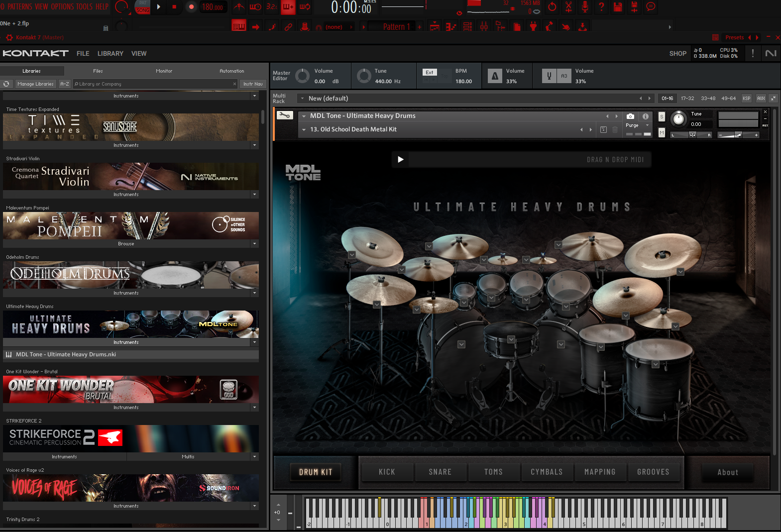Click the Master Editor Volume knob
Image resolution: width=781 pixels, height=532 pixels.
302,76
